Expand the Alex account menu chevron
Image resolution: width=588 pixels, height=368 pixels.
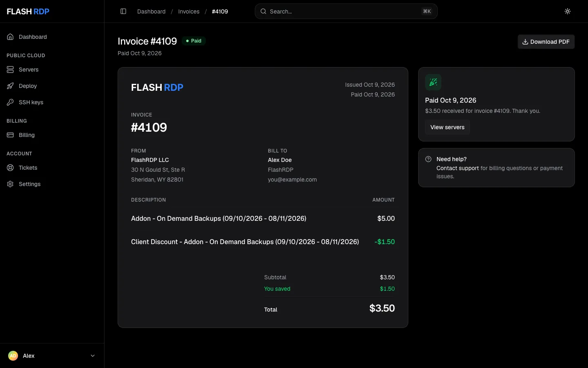tap(93, 356)
